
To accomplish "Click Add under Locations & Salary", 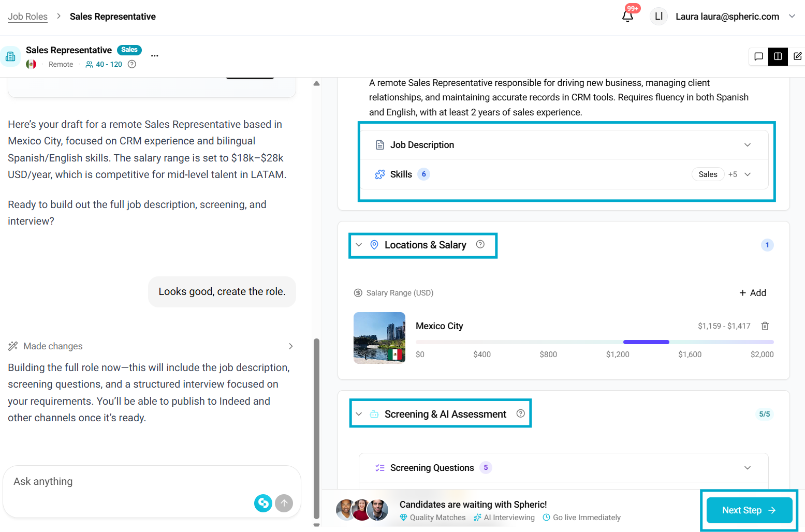I will click(753, 293).
